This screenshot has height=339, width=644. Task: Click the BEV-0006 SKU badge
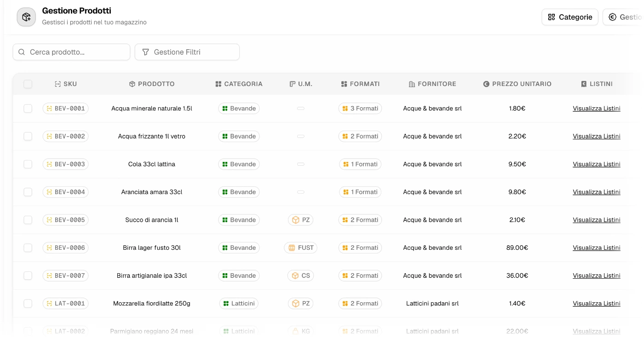(x=65, y=247)
